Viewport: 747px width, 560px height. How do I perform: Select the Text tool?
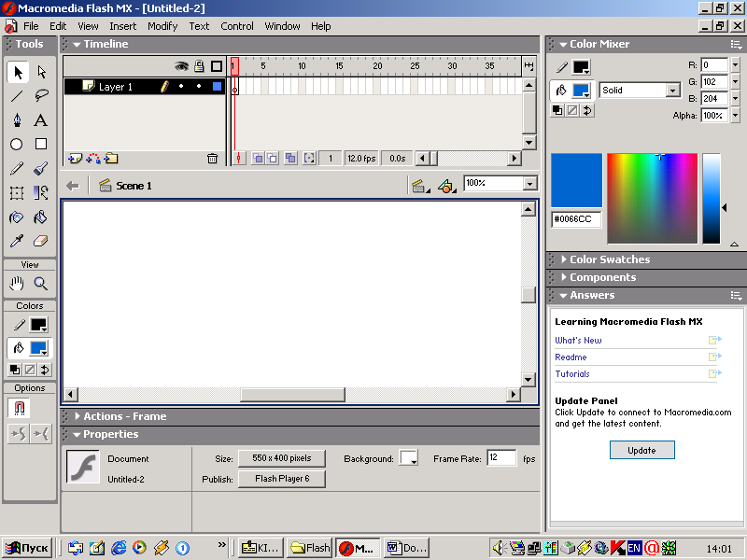coord(41,120)
